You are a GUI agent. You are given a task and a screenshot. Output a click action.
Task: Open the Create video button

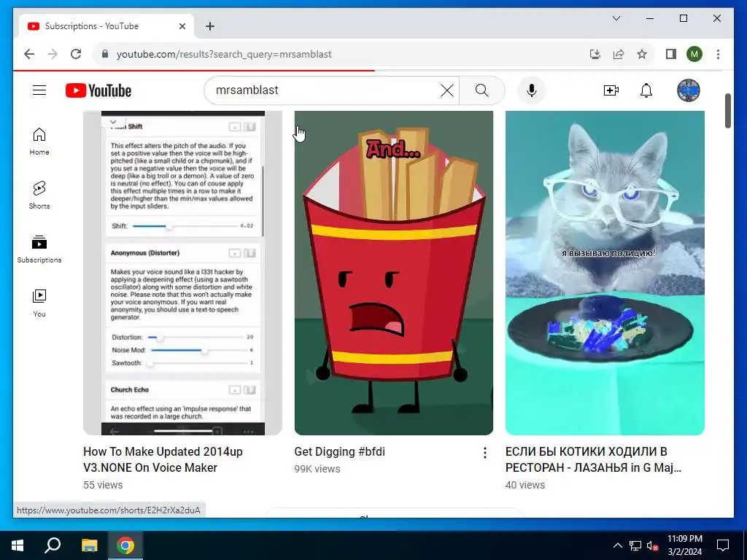[611, 90]
